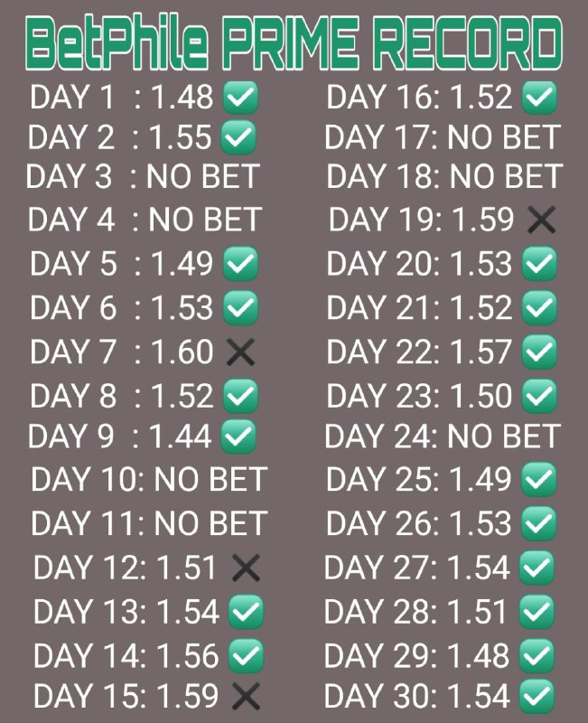
Task: Tap the green checkmark beside DAY 28
Action: pyautogui.click(x=537, y=611)
